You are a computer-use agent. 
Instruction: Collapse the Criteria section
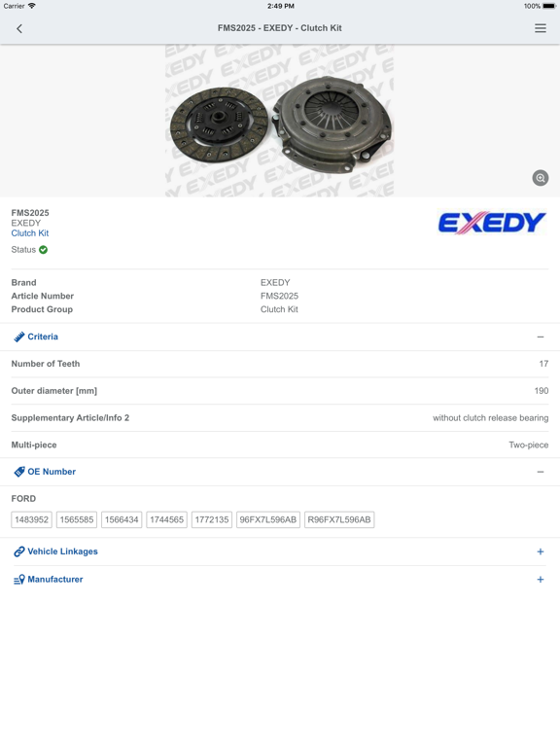[540, 337]
